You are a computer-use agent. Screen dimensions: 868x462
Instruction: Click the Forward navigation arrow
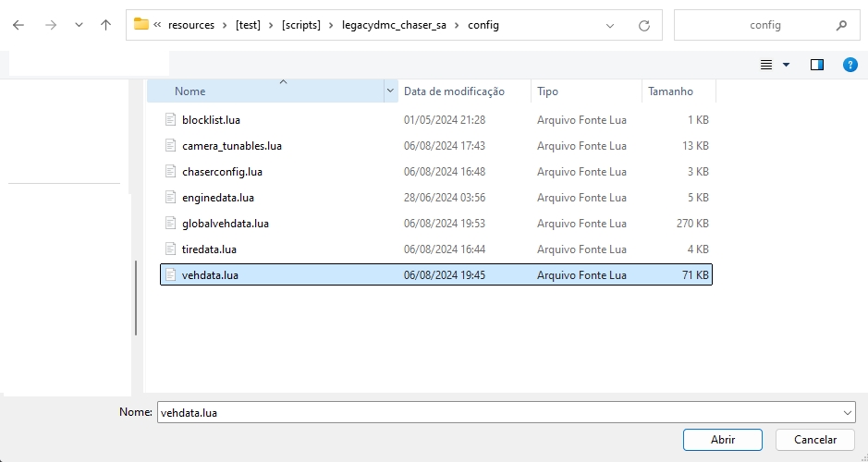[x=51, y=25]
